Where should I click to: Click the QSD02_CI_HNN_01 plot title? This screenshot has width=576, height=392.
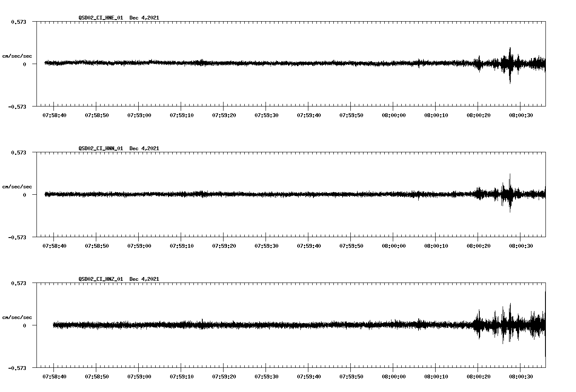[x=119, y=148]
